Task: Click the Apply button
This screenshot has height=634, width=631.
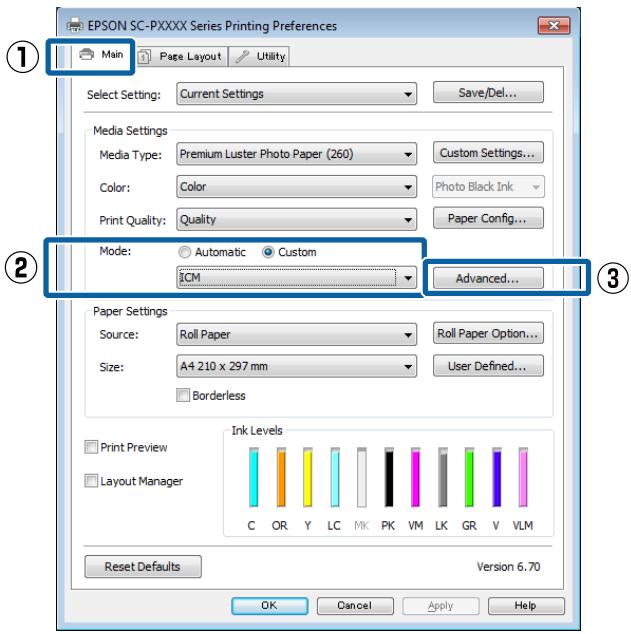Action: tap(441, 605)
